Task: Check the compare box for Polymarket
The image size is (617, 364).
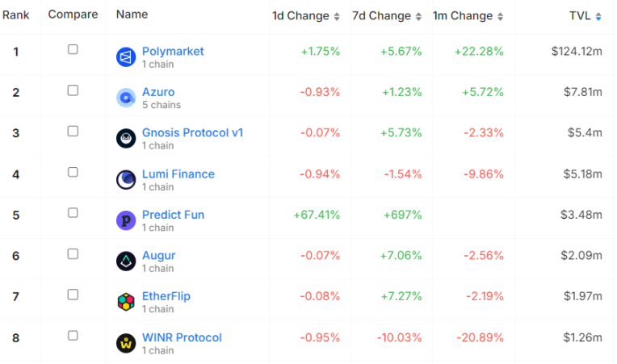Action: pos(73,49)
